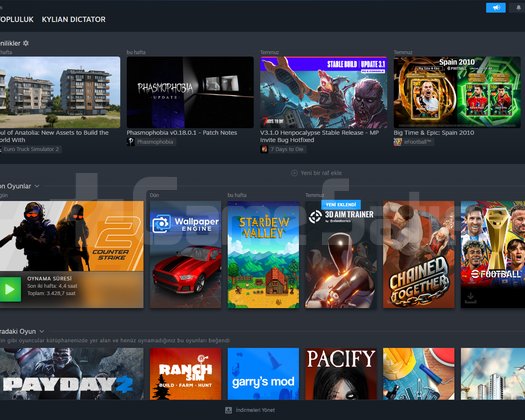The width and height of the screenshot is (525, 420).
Task: Expand the play next shelf dropdown
Action: pyautogui.click(x=42, y=331)
